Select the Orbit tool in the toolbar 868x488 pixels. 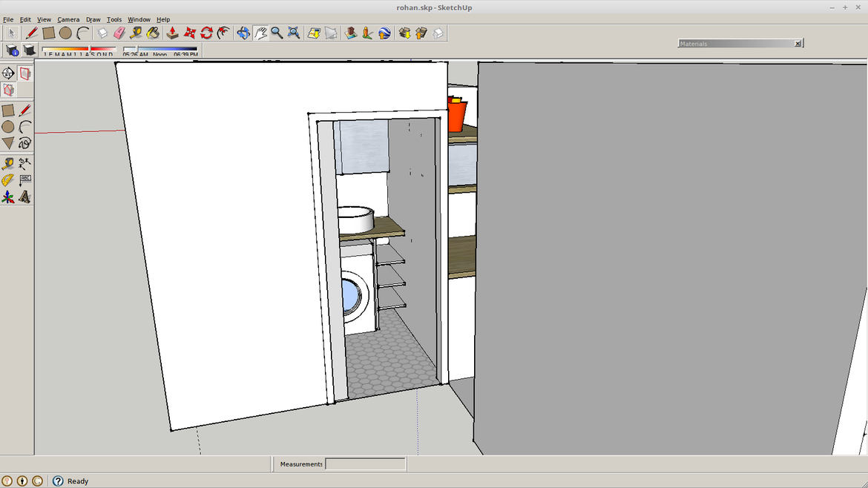pos(243,33)
